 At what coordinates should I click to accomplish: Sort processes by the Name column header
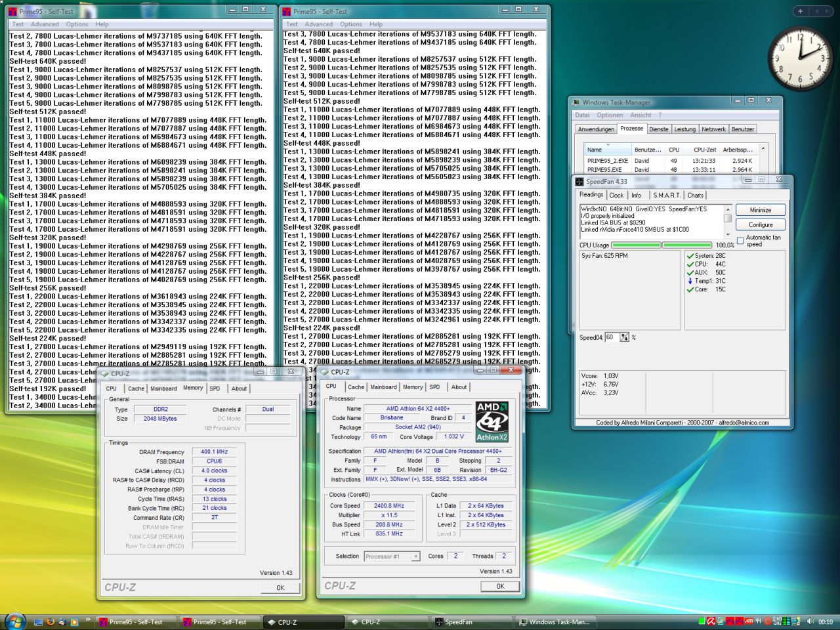point(608,150)
